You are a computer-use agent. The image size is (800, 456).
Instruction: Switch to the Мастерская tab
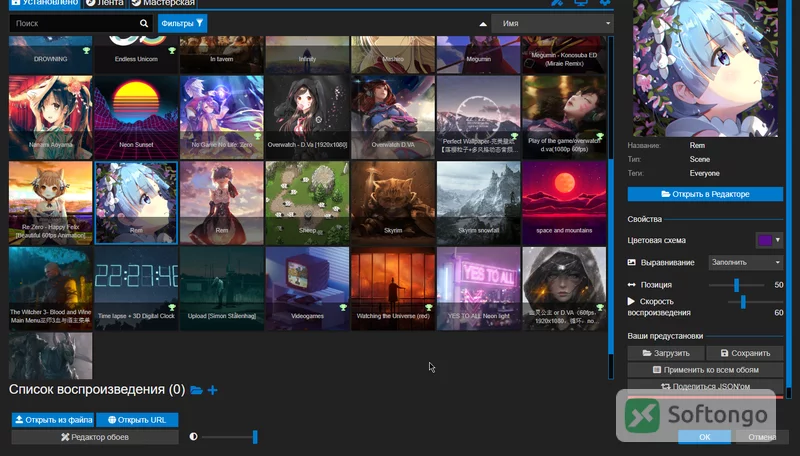click(163, 3)
